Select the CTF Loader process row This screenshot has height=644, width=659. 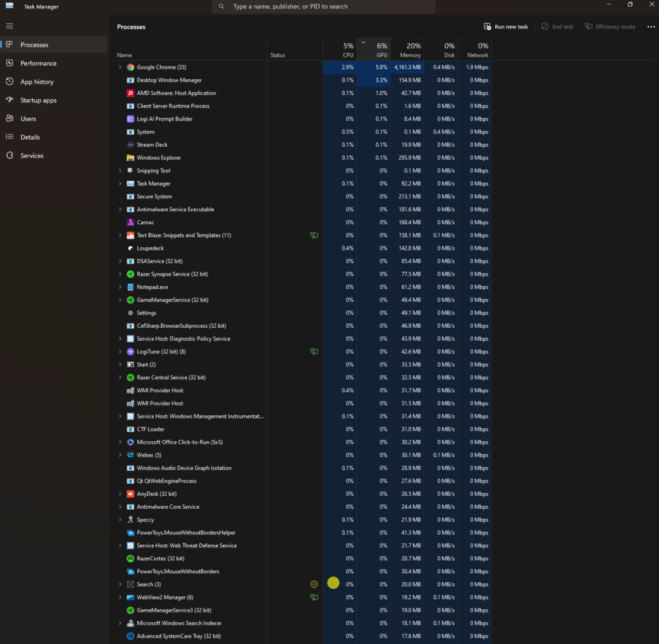pos(301,430)
